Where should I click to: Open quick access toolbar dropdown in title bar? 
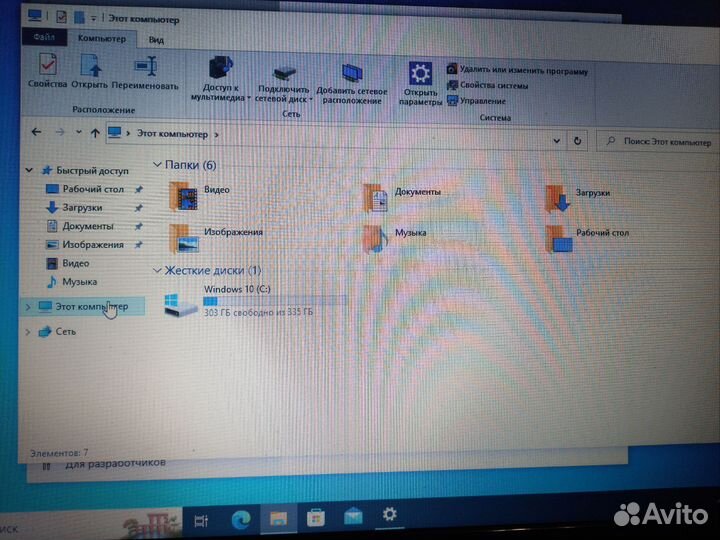pos(93,18)
